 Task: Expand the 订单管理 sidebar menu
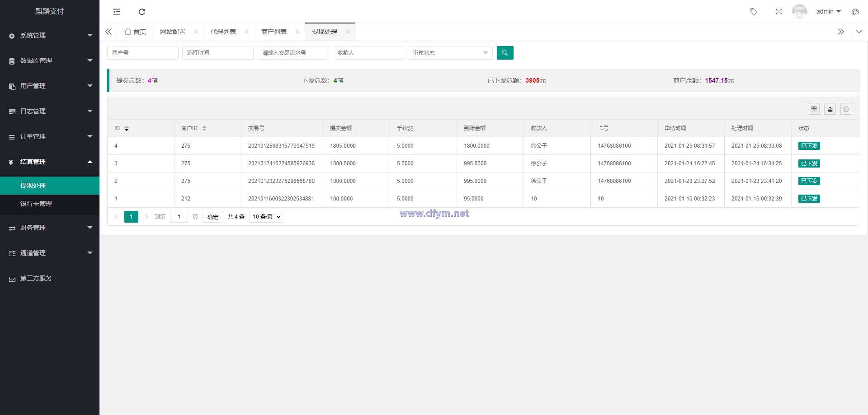pos(50,136)
